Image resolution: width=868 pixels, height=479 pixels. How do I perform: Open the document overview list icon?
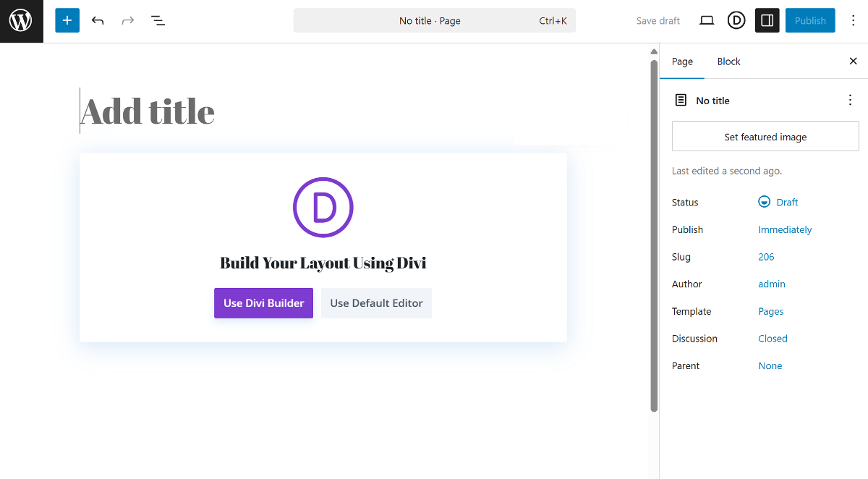(x=158, y=21)
